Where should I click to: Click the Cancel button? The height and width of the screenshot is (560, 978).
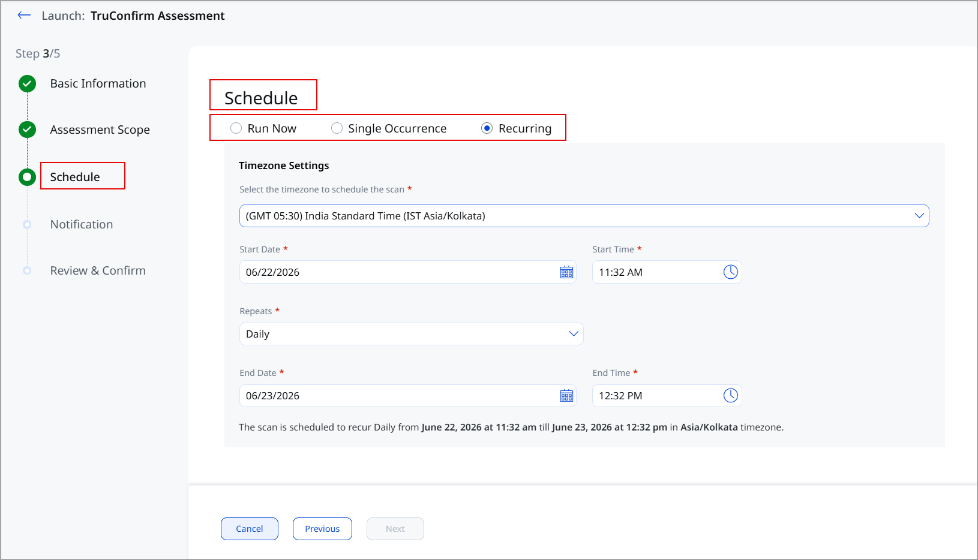tap(250, 529)
